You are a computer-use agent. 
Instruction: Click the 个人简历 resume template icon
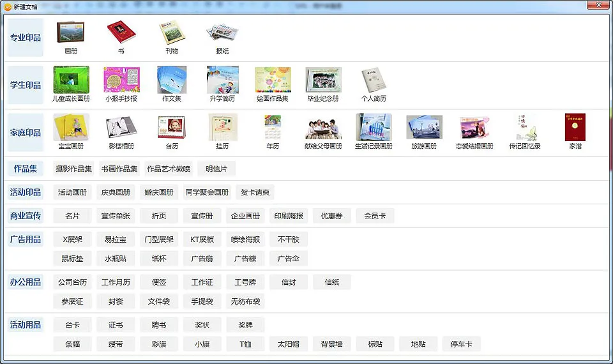pyautogui.click(x=374, y=80)
